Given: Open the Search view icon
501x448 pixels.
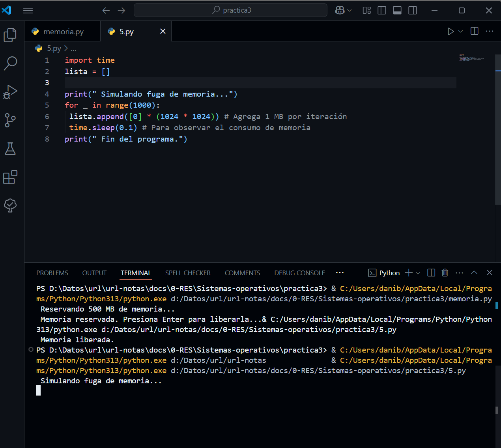Looking at the screenshot, I should [x=10, y=63].
